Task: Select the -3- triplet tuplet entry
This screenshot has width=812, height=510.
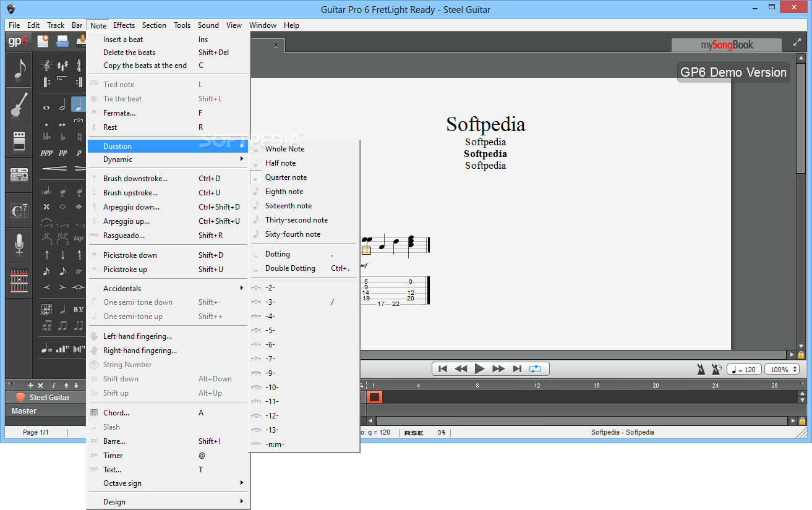Action: [304, 302]
